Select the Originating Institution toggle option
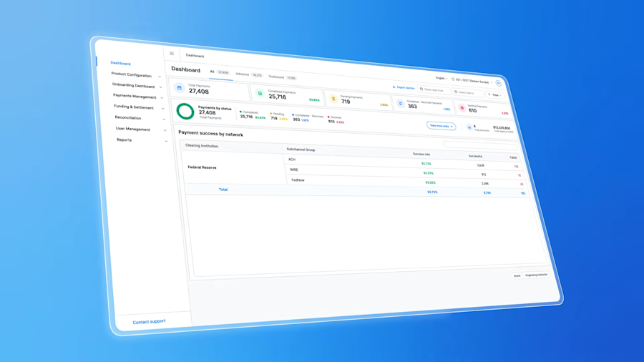 tap(537, 275)
